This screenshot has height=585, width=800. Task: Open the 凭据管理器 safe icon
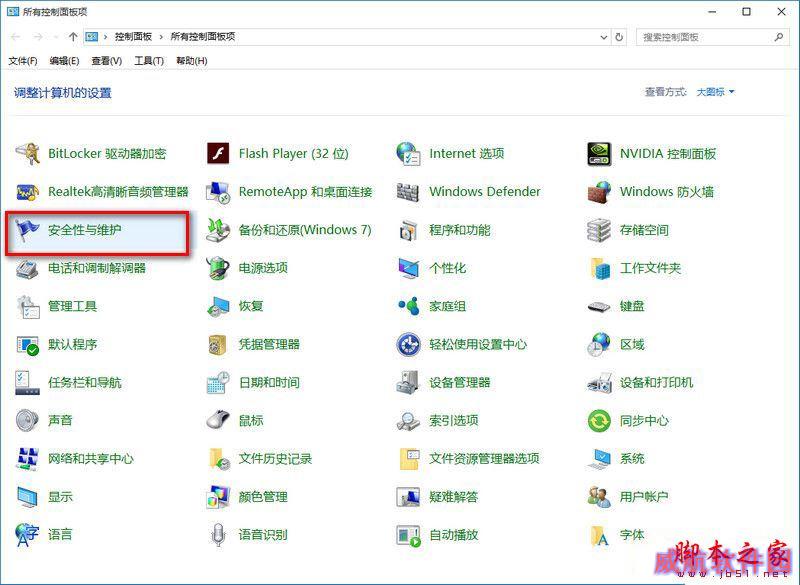218,345
